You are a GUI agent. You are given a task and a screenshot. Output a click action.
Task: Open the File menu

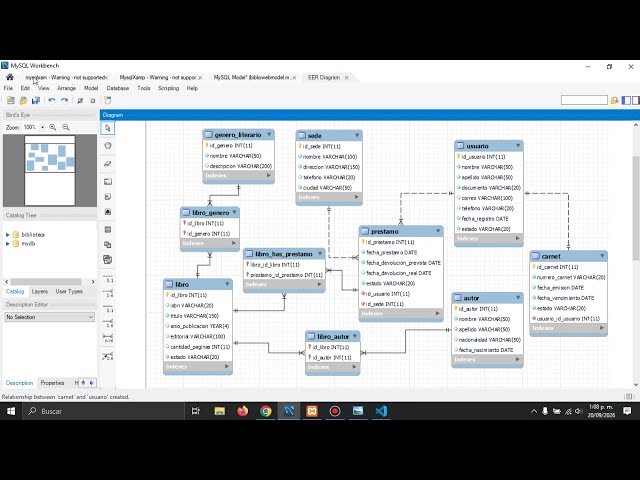[8, 88]
